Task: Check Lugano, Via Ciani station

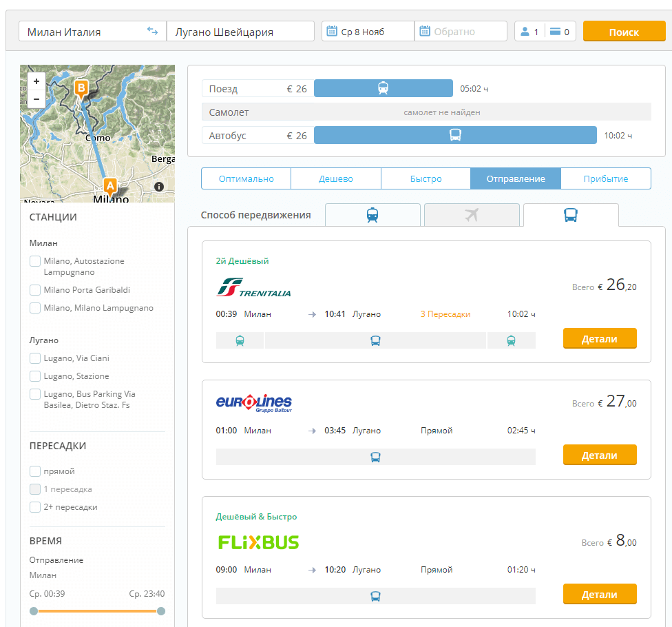Action: click(35, 358)
